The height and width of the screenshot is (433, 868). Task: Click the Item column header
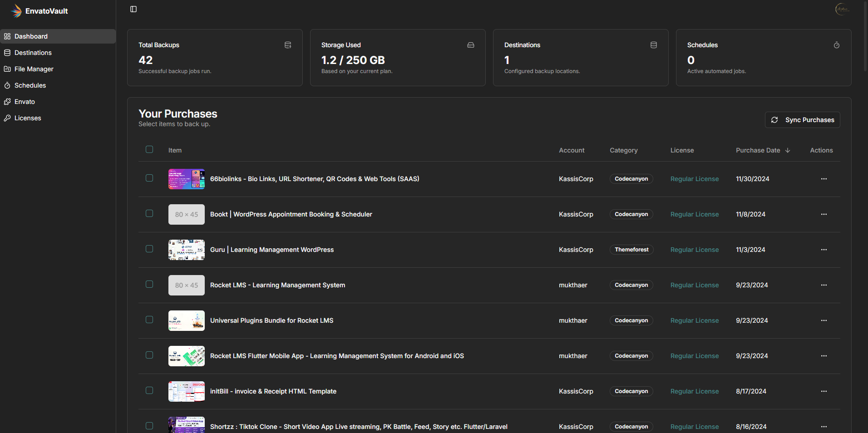click(x=175, y=150)
